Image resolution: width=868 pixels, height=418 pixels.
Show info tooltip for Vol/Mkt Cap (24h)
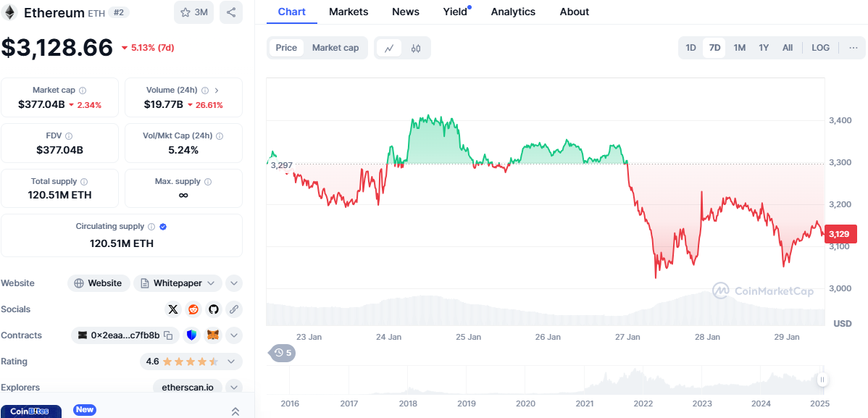pos(220,135)
